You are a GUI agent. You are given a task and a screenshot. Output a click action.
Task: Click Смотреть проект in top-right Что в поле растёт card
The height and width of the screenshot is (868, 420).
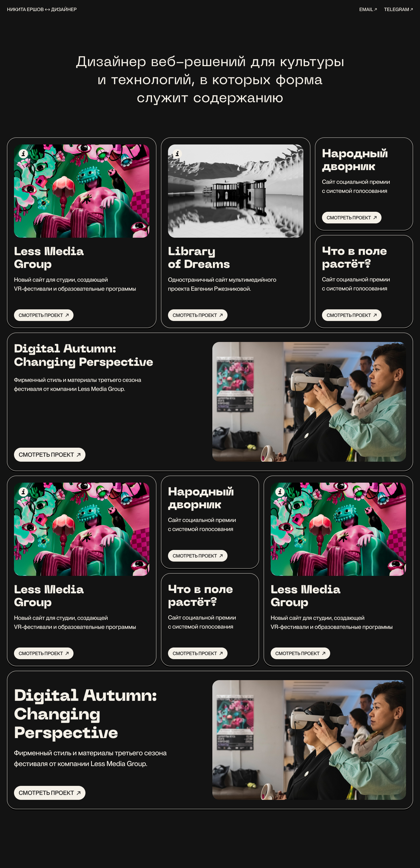coord(351,315)
